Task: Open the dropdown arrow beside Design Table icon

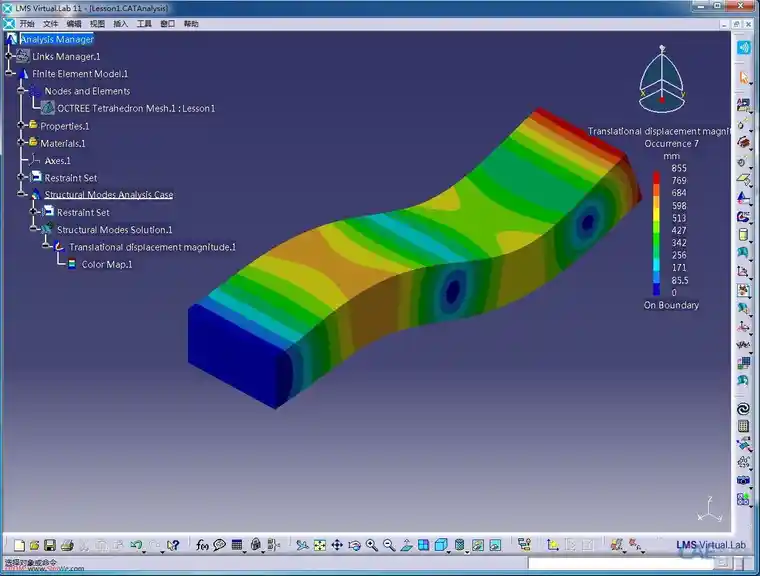Action: (x=245, y=551)
